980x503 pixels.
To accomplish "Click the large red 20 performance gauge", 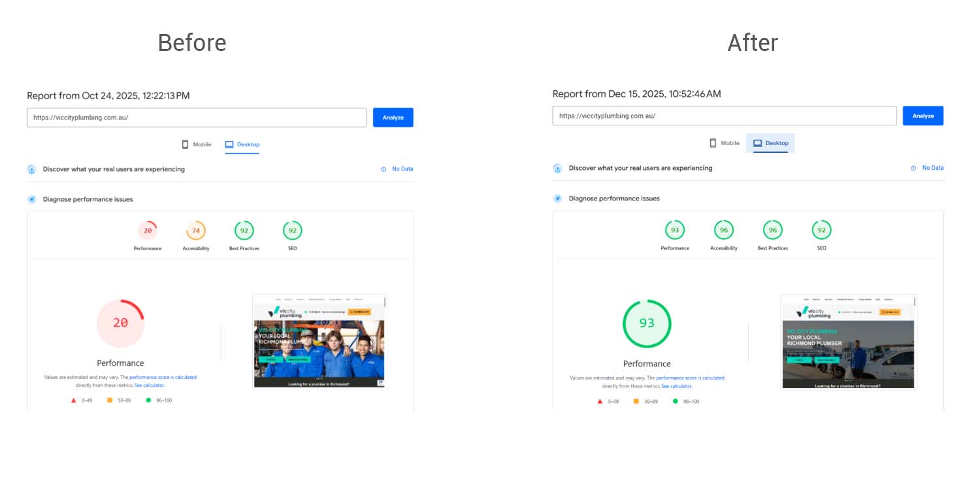I will coord(120,323).
